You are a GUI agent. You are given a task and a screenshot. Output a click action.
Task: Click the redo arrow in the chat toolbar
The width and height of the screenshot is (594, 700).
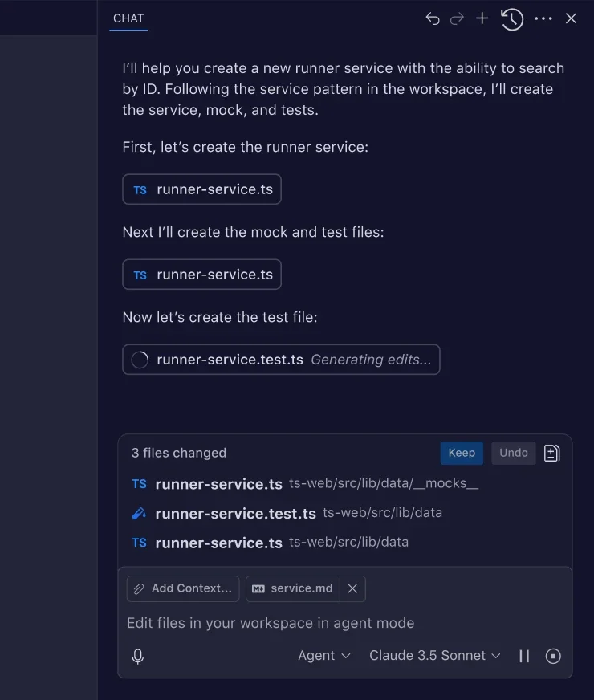point(456,18)
